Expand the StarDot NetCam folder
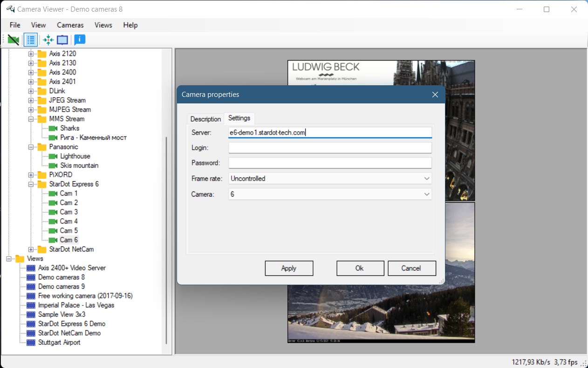This screenshot has width=588, height=368. 31,249
